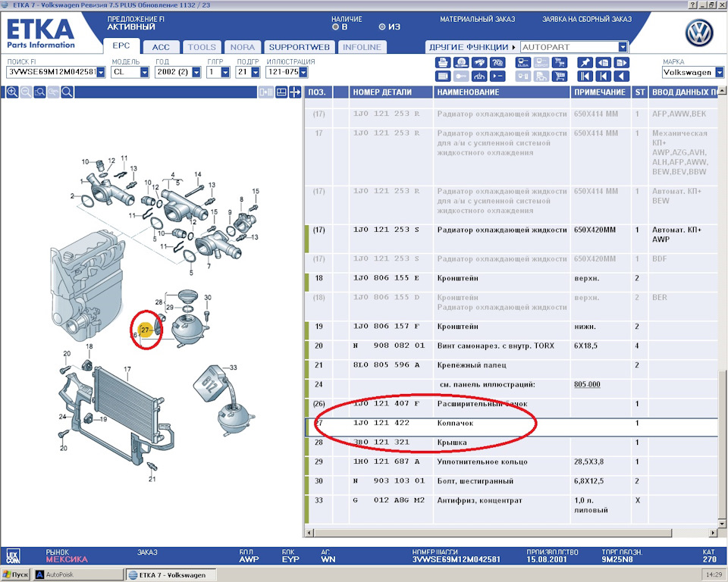Open the wheel disc catalog icon

point(460,63)
